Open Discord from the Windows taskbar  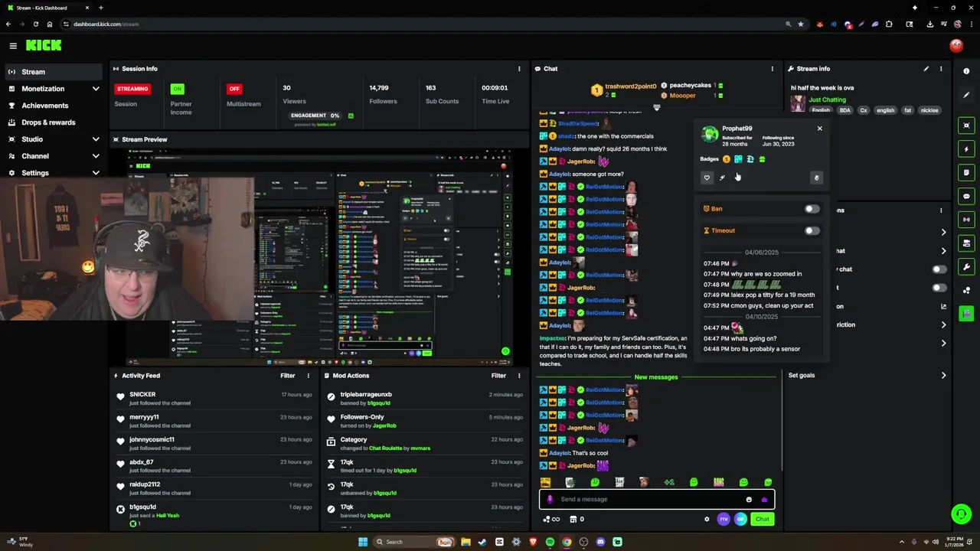[600, 542]
